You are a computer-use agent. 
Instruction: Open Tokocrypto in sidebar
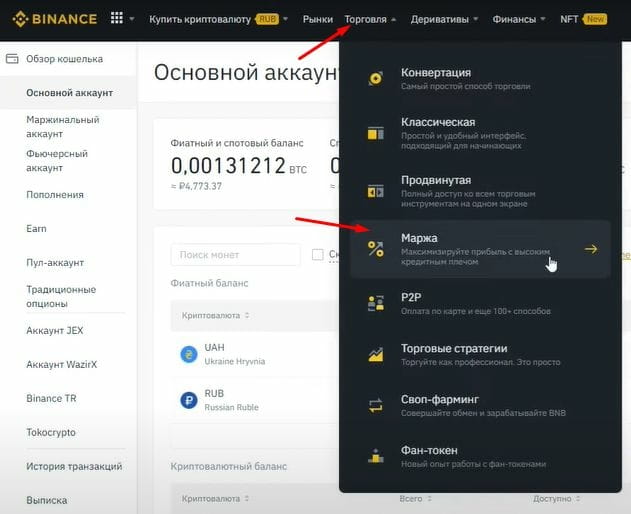(51, 432)
